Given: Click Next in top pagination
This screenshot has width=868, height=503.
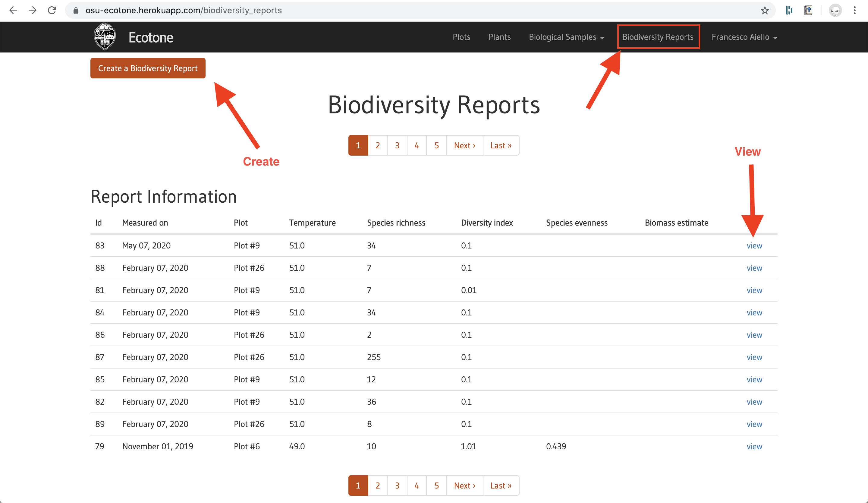Looking at the screenshot, I should 465,145.
